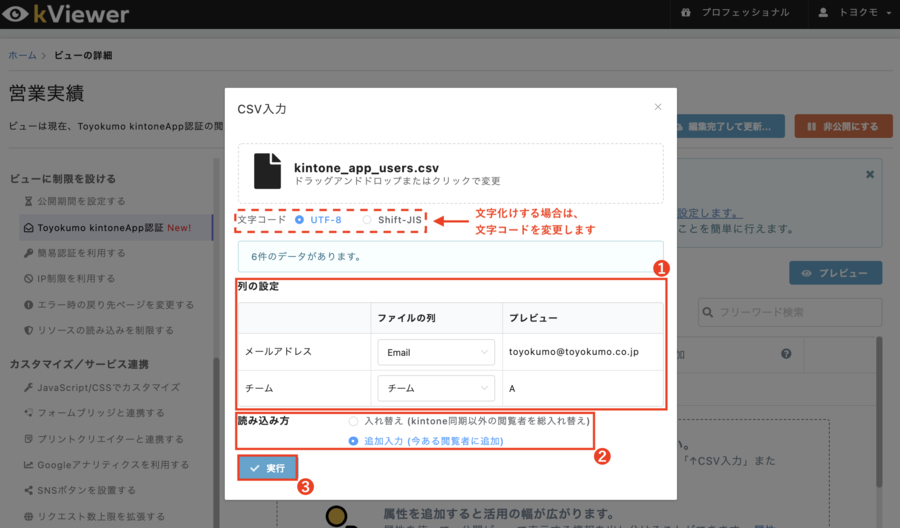Click hourglass icon beside 公開期間を設定する

pyautogui.click(x=28, y=201)
